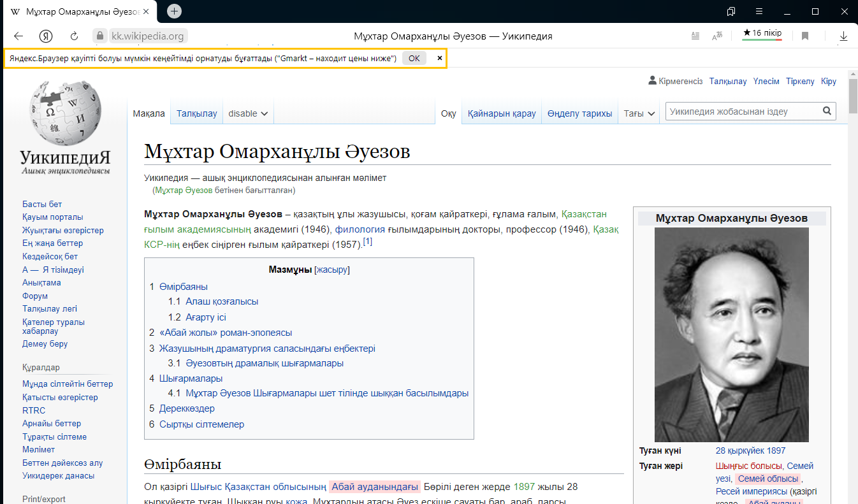Click the back arrow in browser toolbar
The height and width of the screenshot is (504, 858).
[18, 36]
